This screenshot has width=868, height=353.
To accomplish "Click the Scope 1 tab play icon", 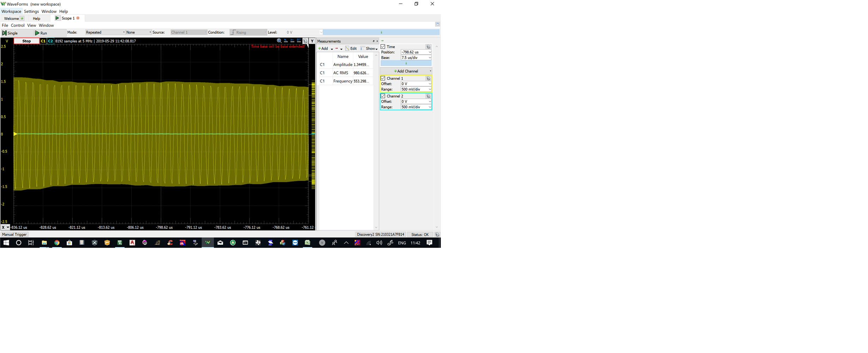I will pyautogui.click(x=57, y=18).
